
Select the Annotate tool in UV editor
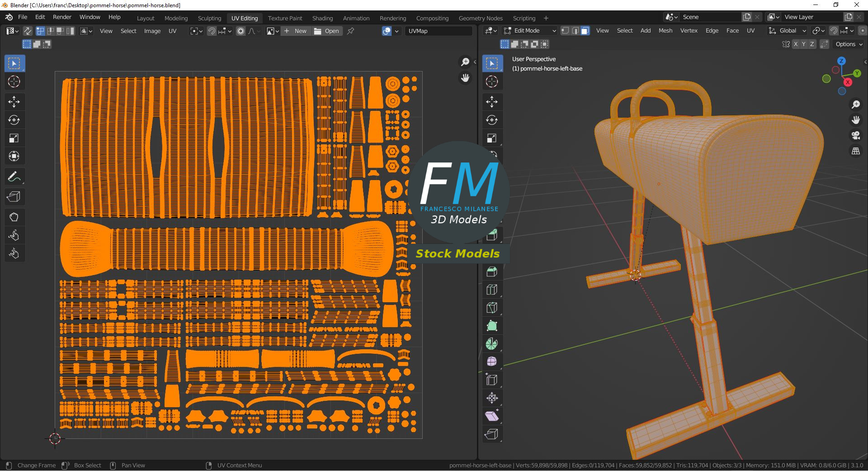coord(14,177)
